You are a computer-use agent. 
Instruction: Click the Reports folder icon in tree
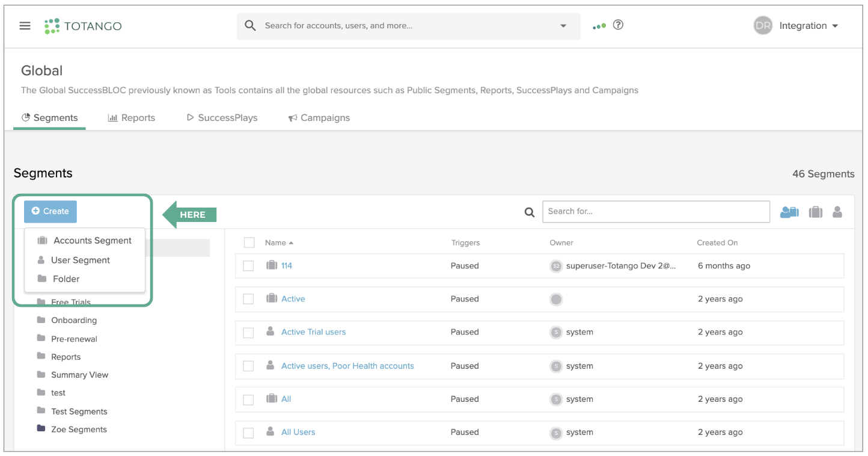(41, 356)
